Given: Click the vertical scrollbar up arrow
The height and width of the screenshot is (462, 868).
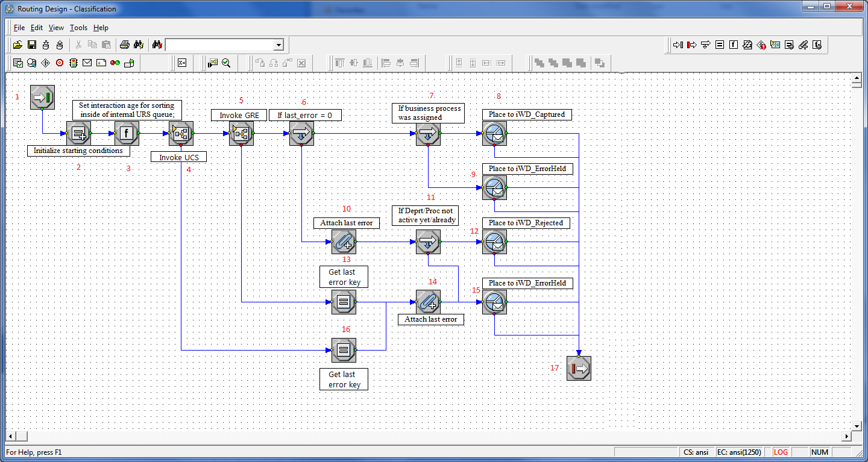Looking at the screenshot, I should click(x=857, y=78).
